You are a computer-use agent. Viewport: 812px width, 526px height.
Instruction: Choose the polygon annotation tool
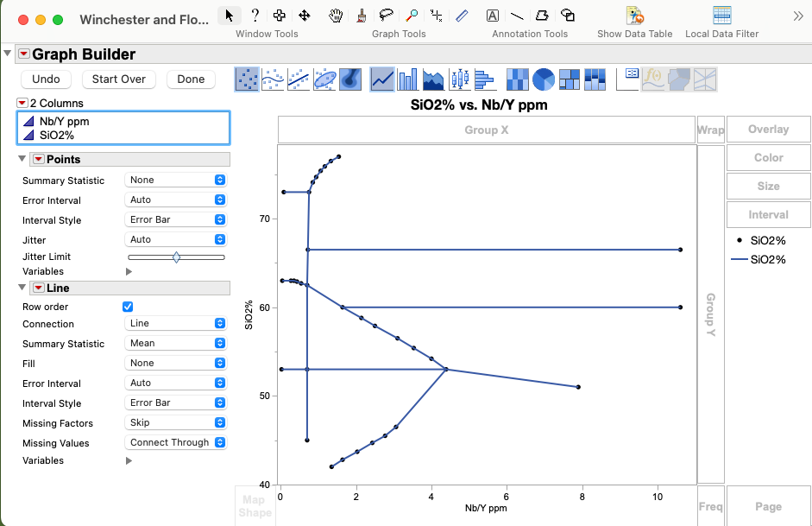pyautogui.click(x=542, y=16)
